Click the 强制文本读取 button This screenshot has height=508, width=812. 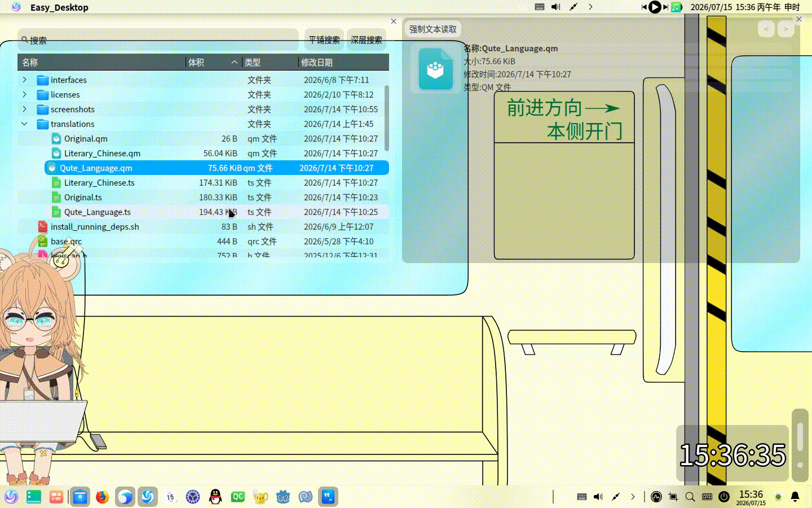click(433, 29)
